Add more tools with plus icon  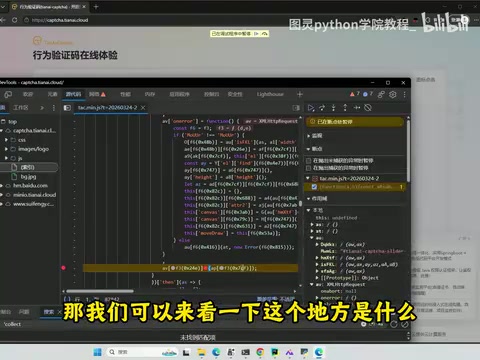point(300,95)
